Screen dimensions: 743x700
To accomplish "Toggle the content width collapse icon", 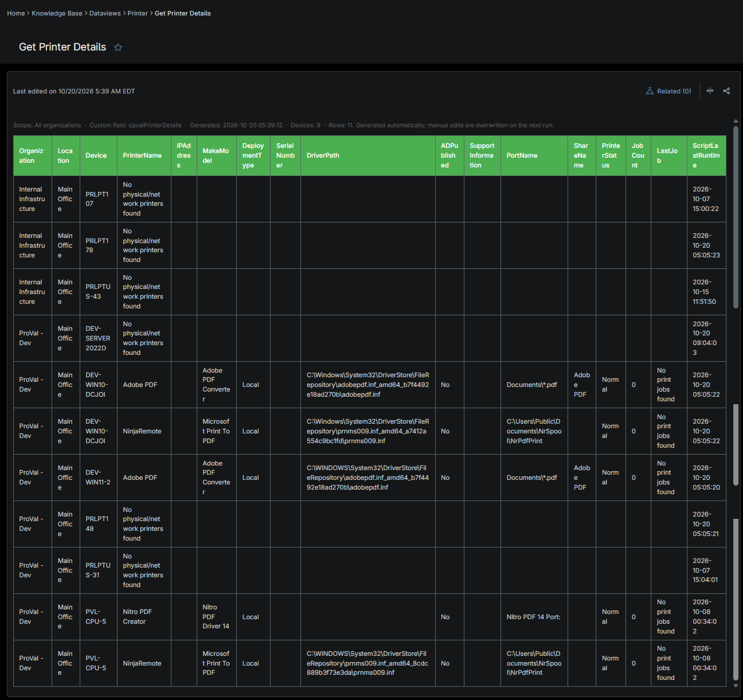I will click(x=710, y=91).
